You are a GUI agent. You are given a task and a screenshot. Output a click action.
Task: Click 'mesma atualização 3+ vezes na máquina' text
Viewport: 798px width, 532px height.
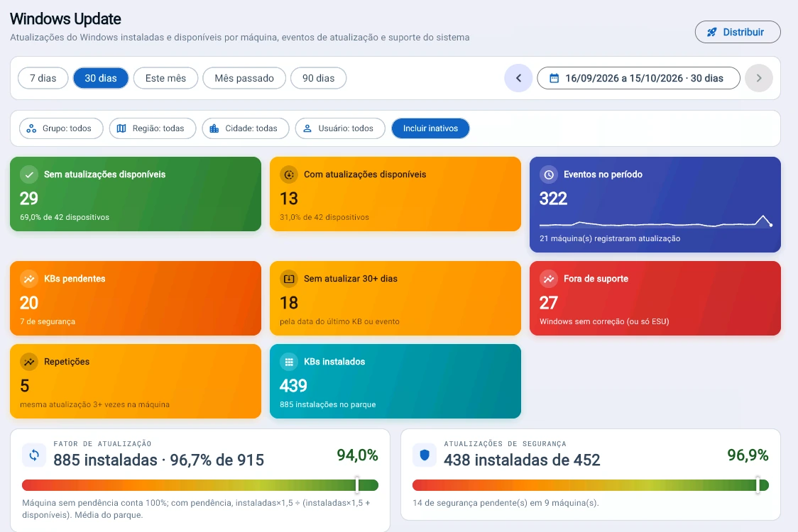(x=94, y=404)
